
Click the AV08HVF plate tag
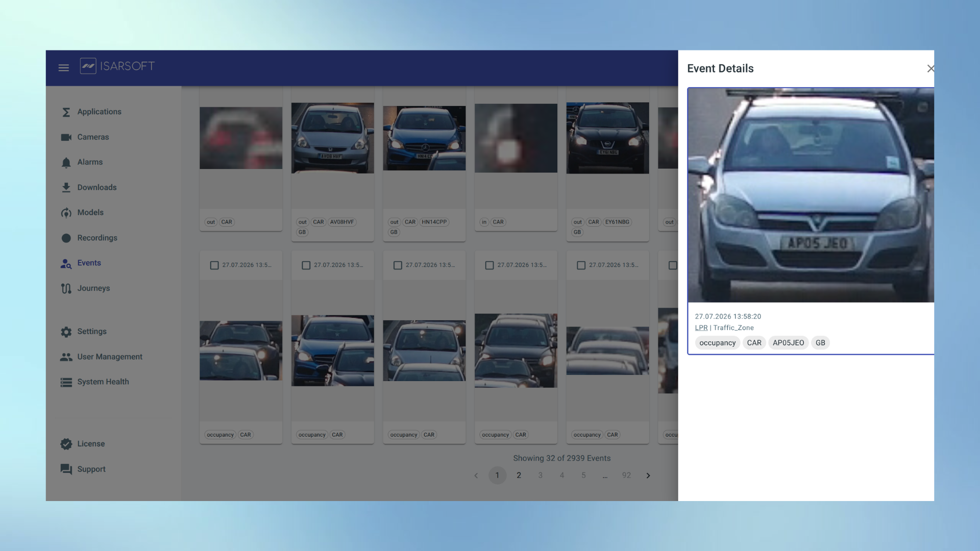click(342, 222)
